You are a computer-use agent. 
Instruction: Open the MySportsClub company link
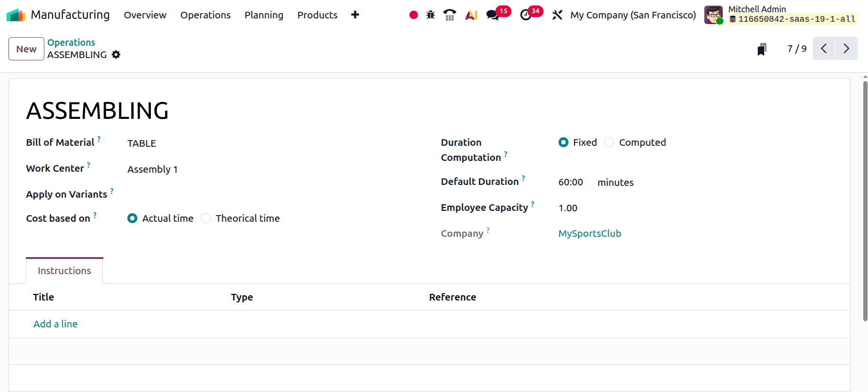click(x=590, y=234)
